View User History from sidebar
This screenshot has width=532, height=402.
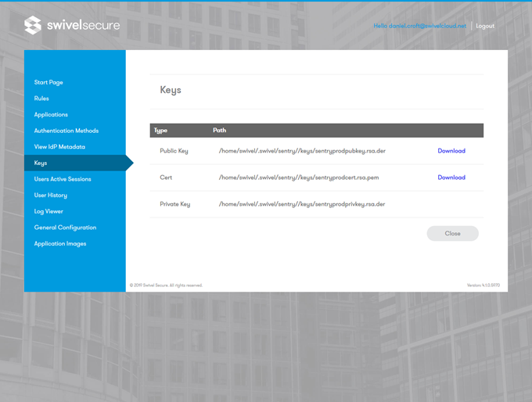51,196
